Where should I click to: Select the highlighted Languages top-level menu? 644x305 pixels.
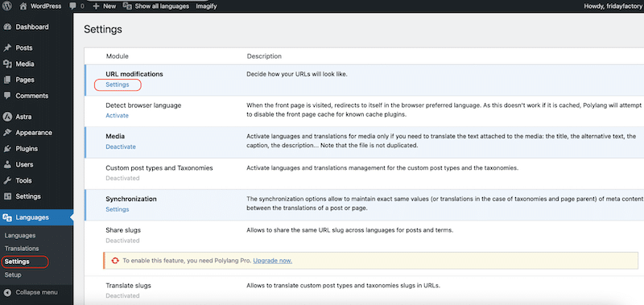tap(36, 217)
